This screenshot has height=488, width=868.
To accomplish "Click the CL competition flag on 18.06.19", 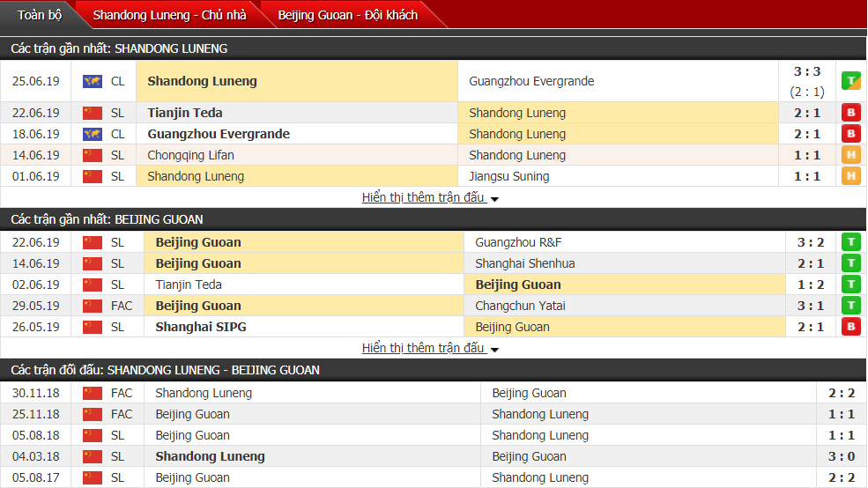I will 93,134.
